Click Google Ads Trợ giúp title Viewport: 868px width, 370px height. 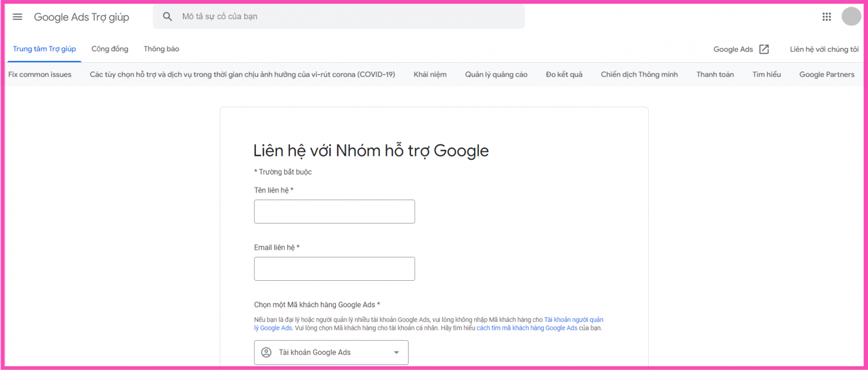coord(81,17)
